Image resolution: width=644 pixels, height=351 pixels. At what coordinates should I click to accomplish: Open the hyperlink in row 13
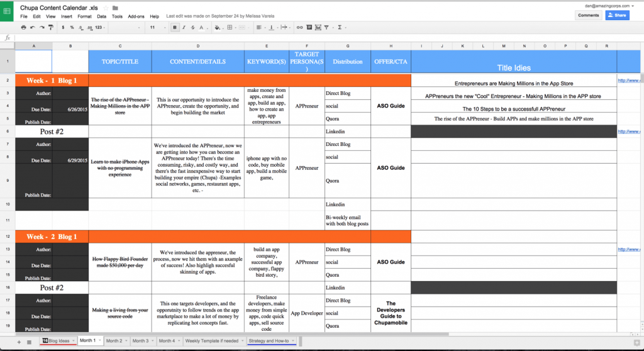[x=628, y=250]
